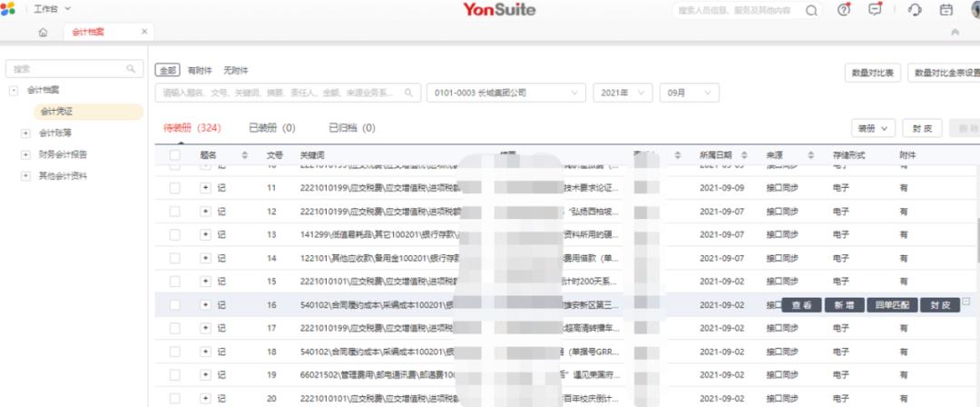This screenshot has width=980, height=407.
Task: Click the sidebar search magnifier icon
Action: pyautogui.click(x=131, y=69)
